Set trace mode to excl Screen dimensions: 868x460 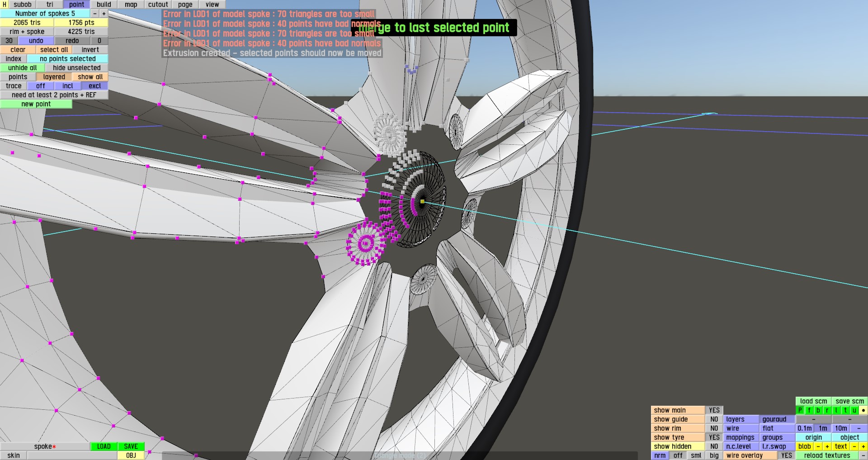point(95,86)
